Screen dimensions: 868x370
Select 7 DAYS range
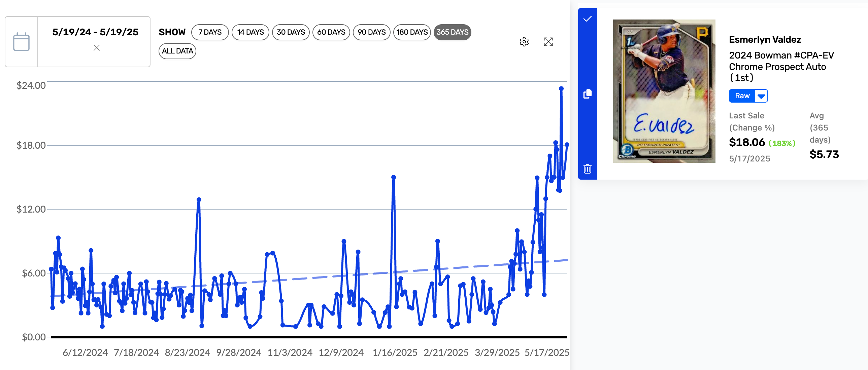point(209,32)
